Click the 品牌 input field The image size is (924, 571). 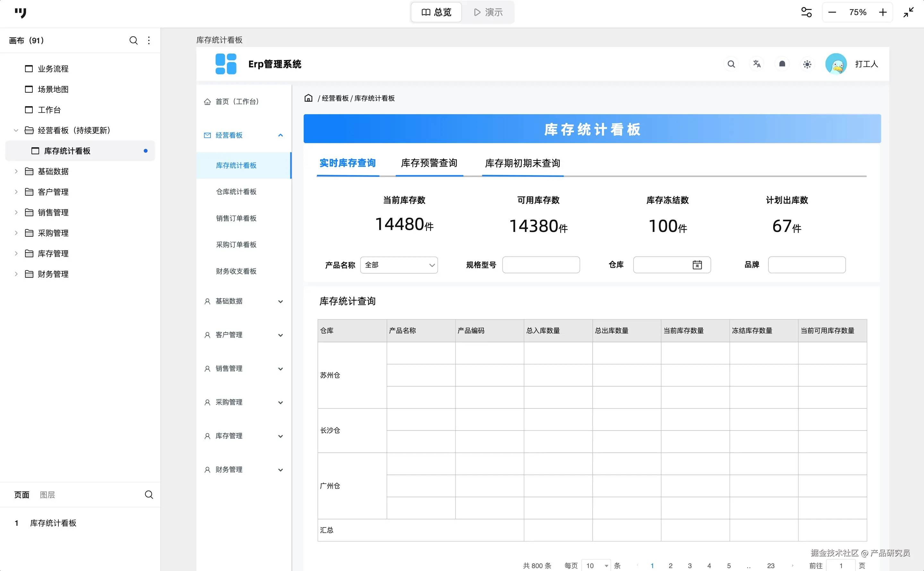tap(807, 265)
